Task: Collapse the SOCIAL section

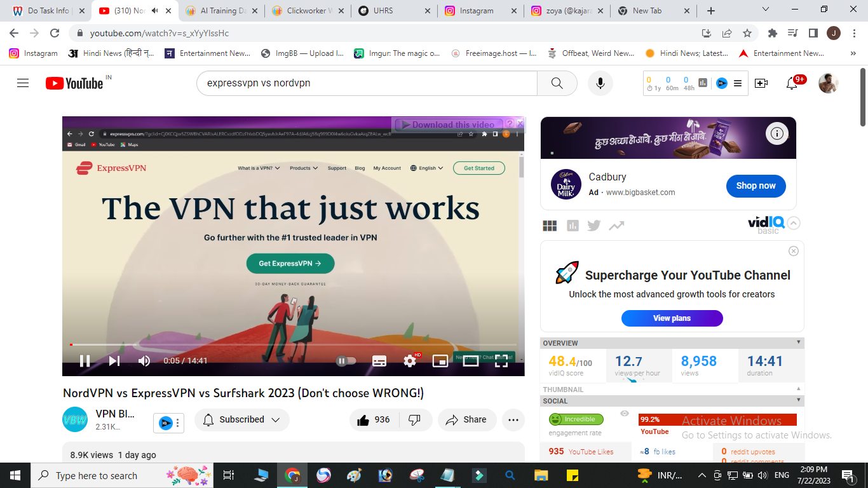Action: tap(799, 400)
